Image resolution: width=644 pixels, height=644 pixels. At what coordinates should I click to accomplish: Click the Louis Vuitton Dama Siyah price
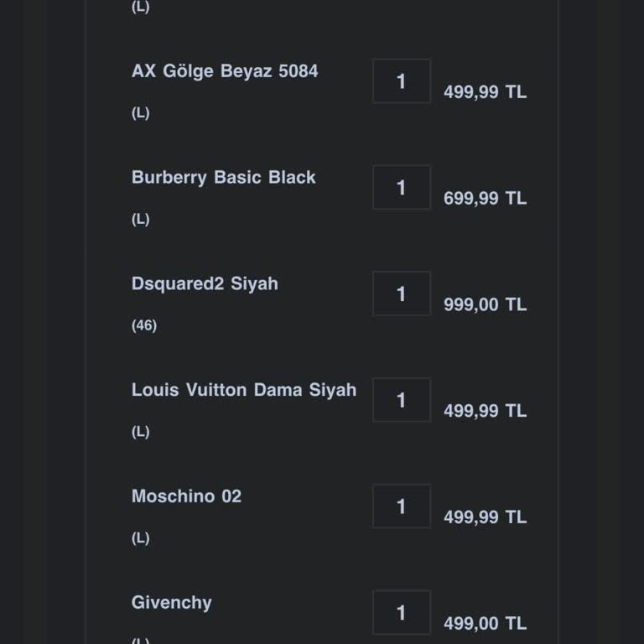click(485, 411)
